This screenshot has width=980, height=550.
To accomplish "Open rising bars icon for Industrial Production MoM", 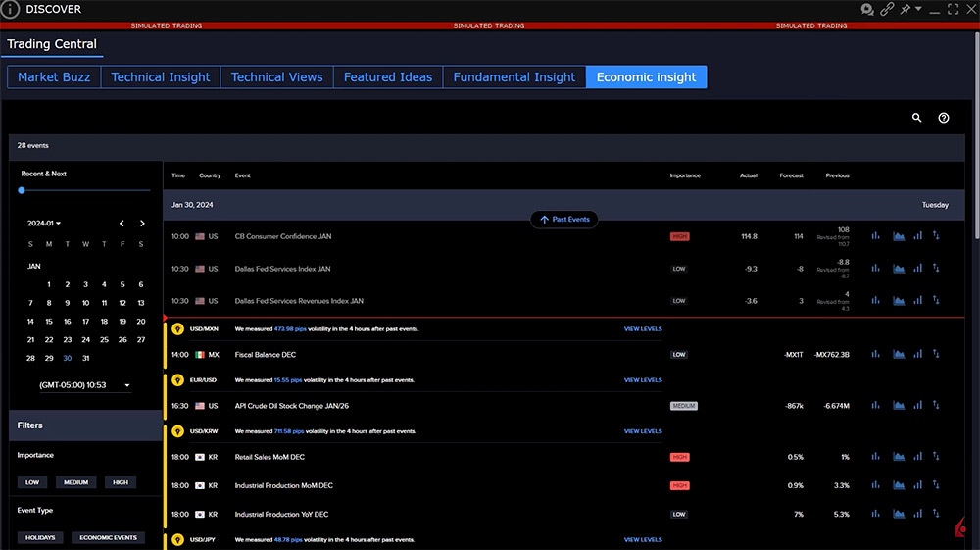I will [x=917, y=485].
